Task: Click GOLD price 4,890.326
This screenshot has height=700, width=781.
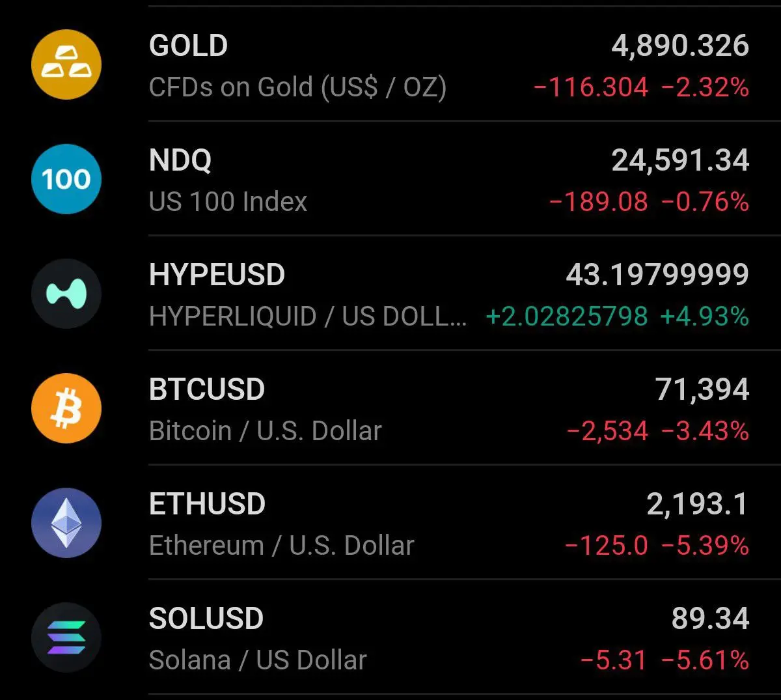Action: pos(680,46)
